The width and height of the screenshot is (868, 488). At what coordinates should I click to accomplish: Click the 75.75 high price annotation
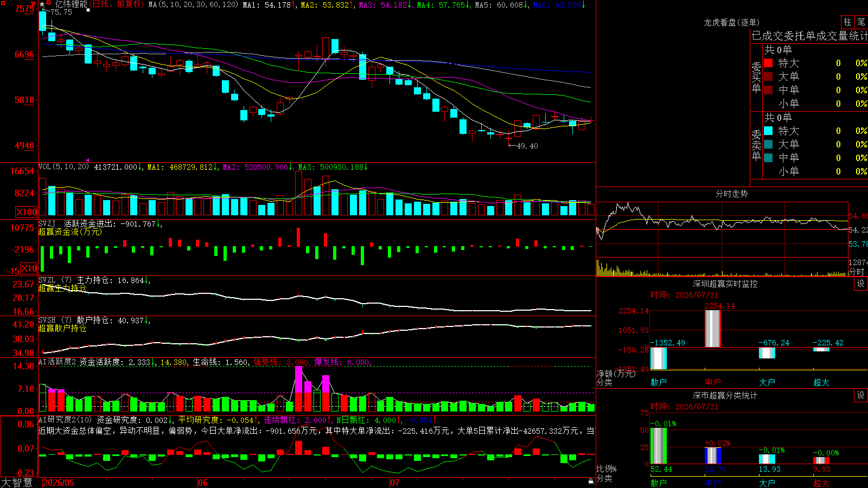[61, 12]
